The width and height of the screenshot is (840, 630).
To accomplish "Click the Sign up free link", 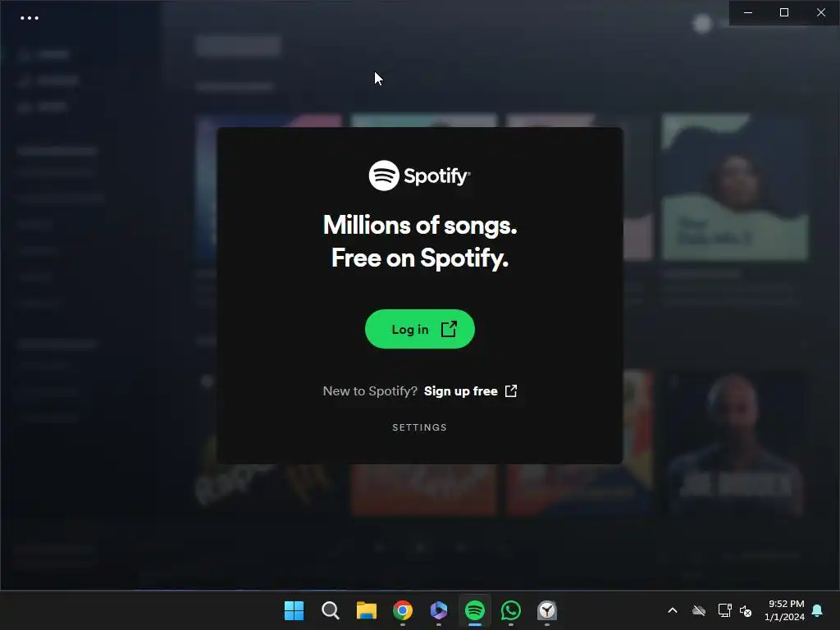I will (x=461, y=391).
